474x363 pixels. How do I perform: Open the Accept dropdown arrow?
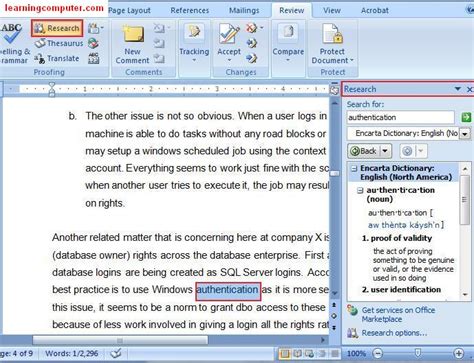229,60
